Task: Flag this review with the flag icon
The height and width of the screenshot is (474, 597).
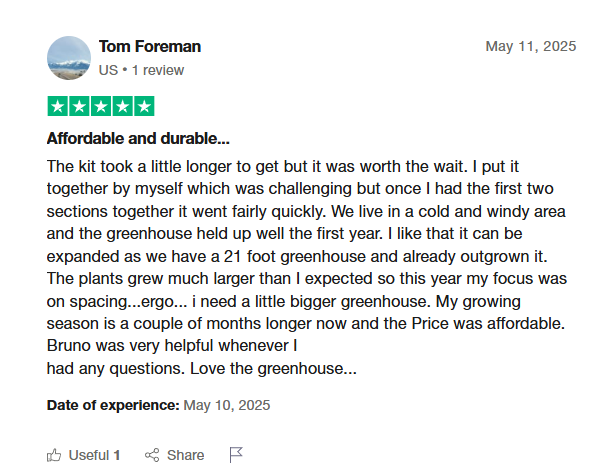Action: pyautogui.click(x=236, y=455)
